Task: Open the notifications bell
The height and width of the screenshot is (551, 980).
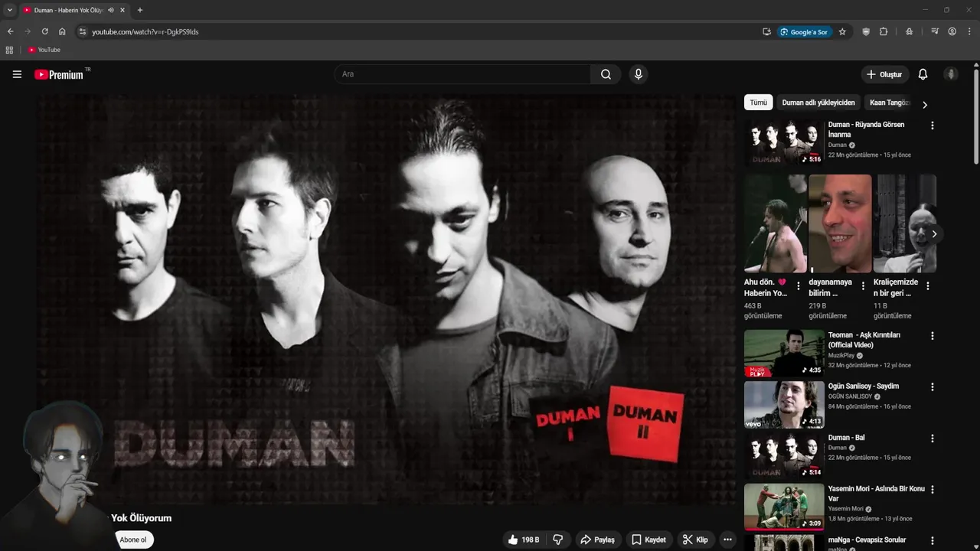Action: [x=923, y=74]
